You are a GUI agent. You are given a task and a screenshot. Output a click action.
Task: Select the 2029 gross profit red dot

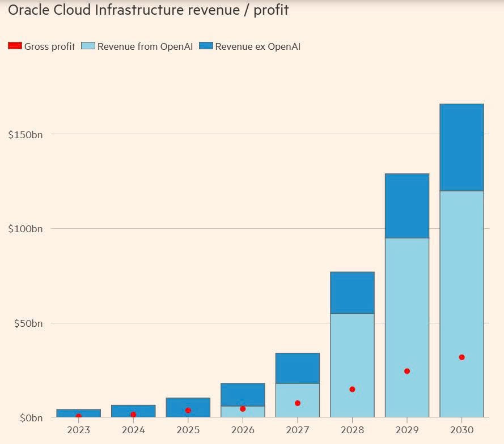(407, 371)
